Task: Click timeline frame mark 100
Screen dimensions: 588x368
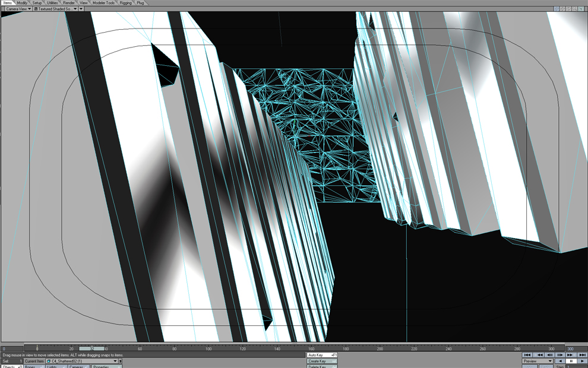Action: (x=208, y=348)
